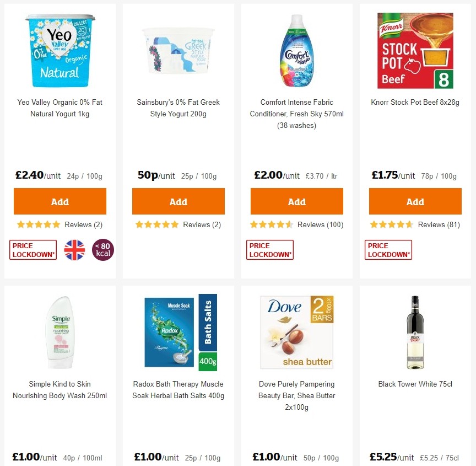Image resolution: width=476 pixels, height=466 pixels.
Task: Click the Black Tower White wine bottle image
Action: point(415,332)
